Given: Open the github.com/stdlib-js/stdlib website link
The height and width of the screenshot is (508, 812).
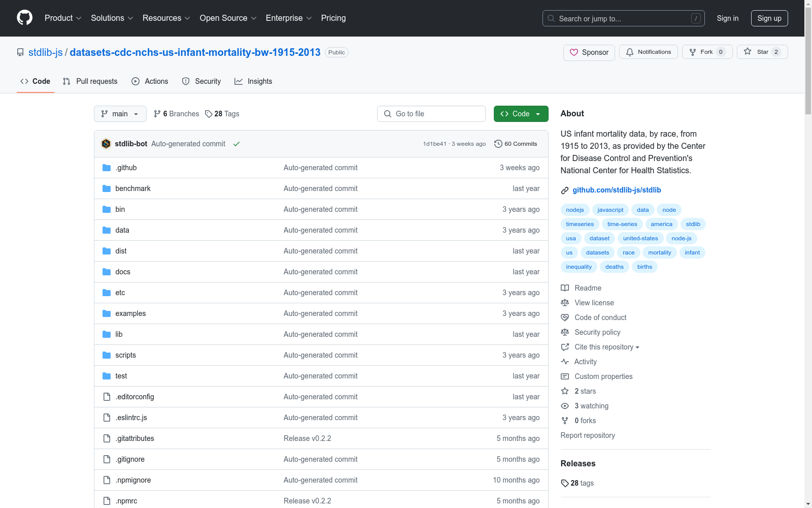Looking at the screenshot, I should [x=617, y=190].
